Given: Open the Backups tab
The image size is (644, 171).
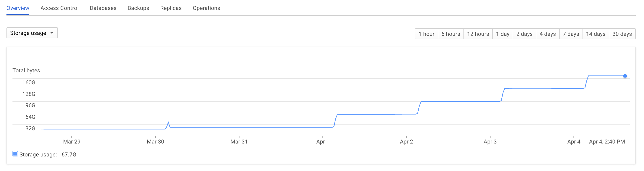Looking at the screenshot, I should [138, 8].
